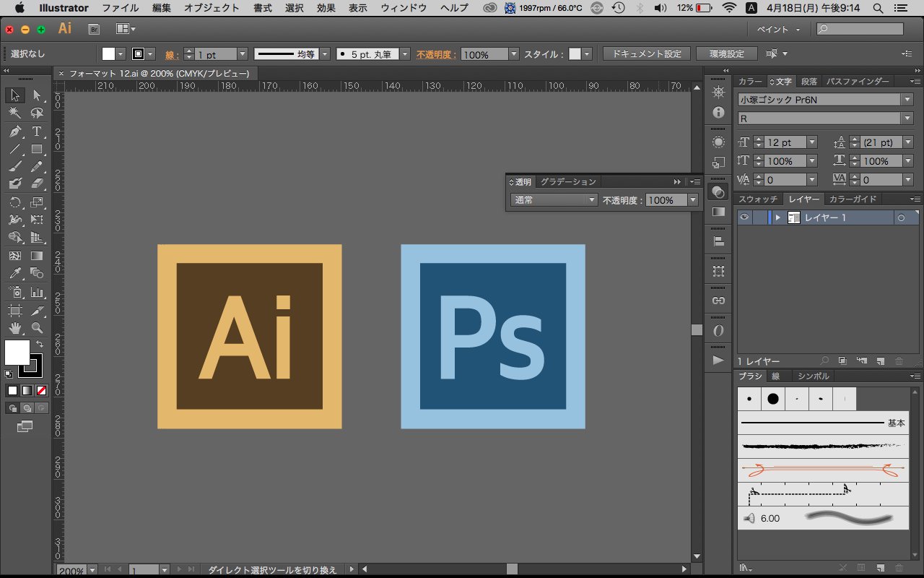The image size is (924, 578).
Task: Select the Zoom tool
Action: click(x=37, y=329)
